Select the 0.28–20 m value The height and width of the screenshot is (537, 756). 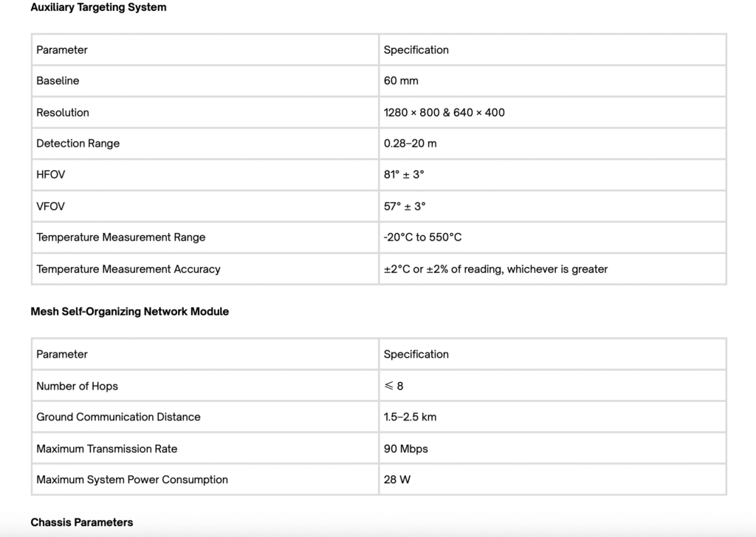click(410, 143)
